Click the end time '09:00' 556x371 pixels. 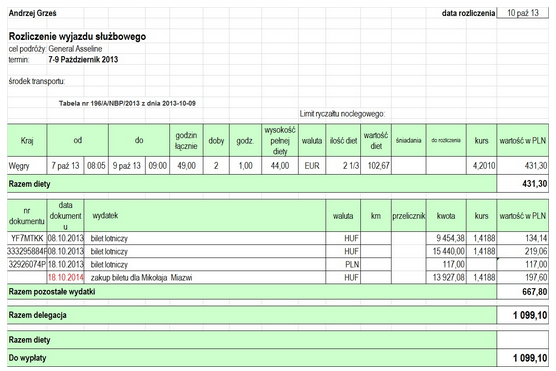click(157, 166)
